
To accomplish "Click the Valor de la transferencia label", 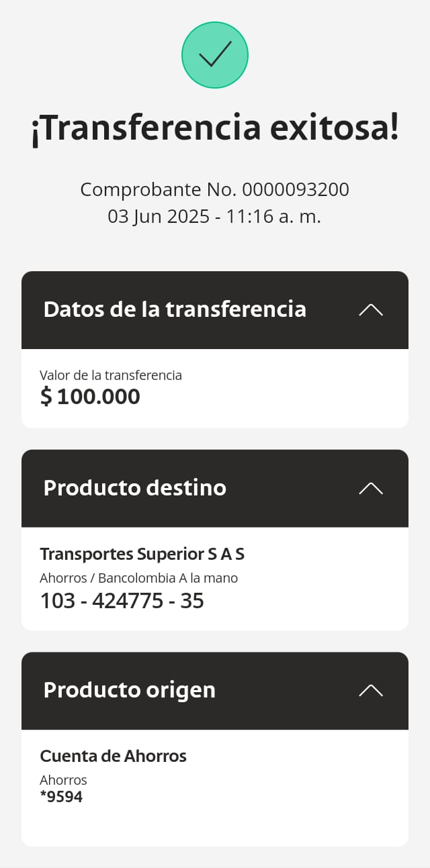I will click(111, 375).
